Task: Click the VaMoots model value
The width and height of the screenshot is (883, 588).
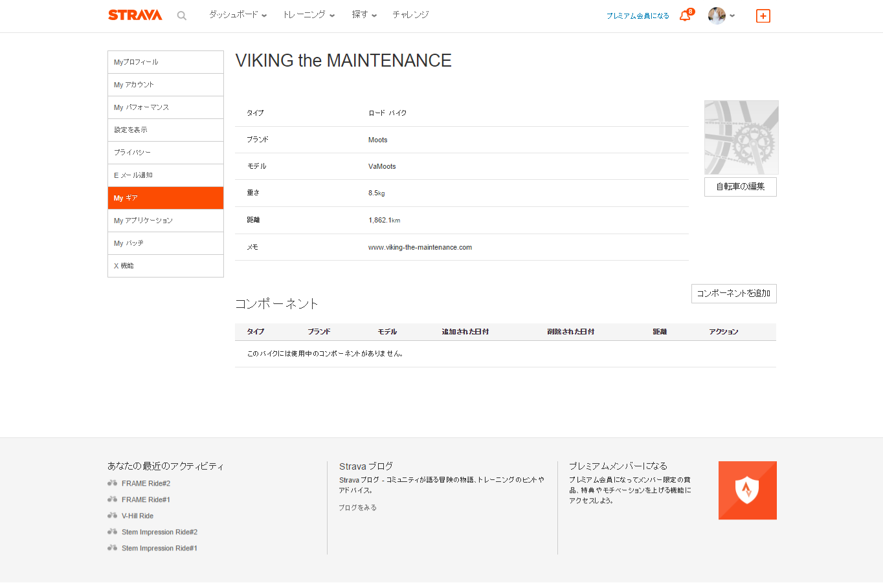Action: (x=382, y=166)
